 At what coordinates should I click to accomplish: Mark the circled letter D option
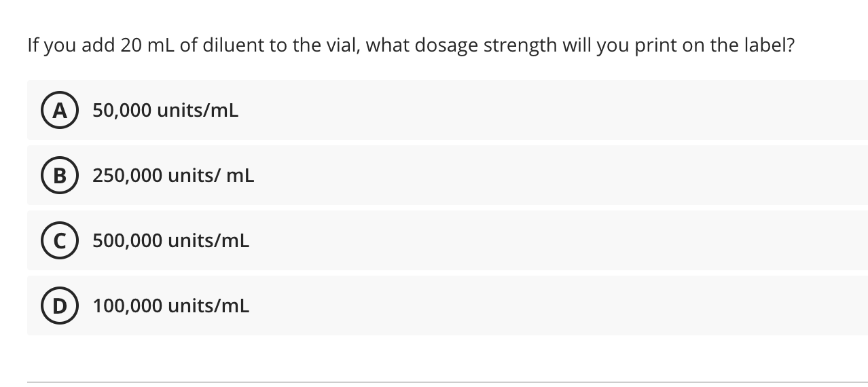[60, 306]
